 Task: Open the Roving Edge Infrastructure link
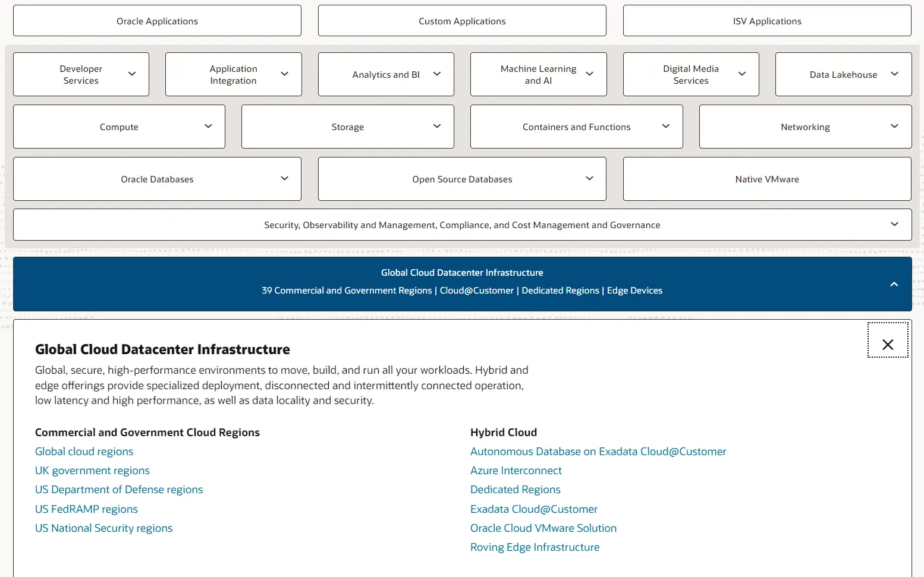click(x=535, y=547)
